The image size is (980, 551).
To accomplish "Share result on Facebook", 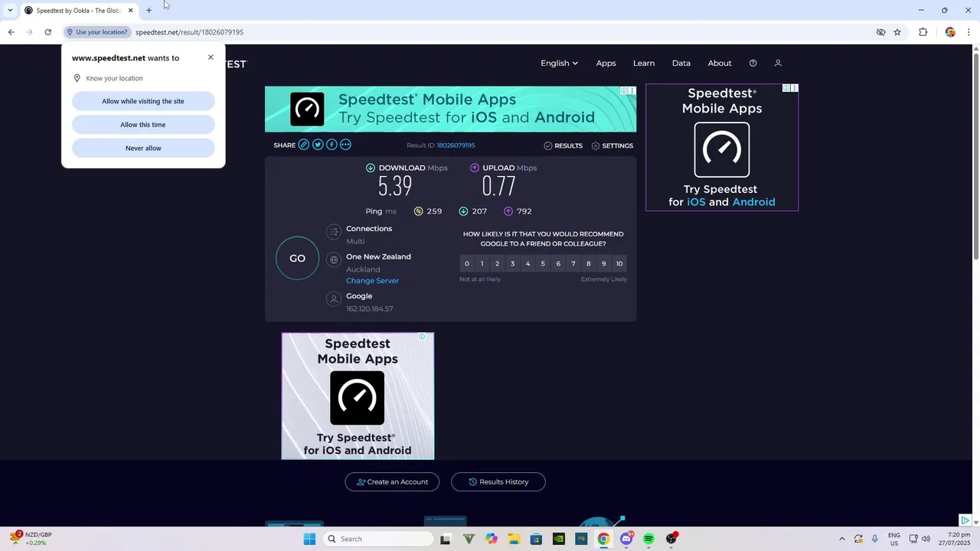I will [x=332, y=145].
